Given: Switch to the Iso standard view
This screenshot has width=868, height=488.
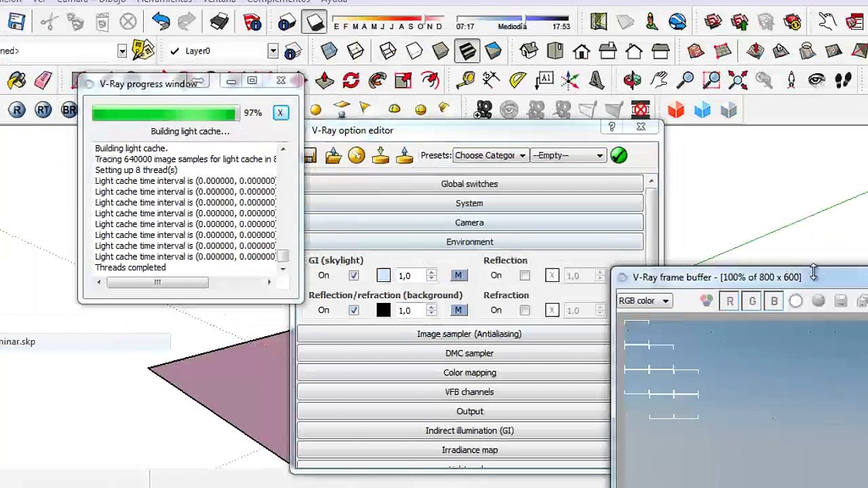Looking at the screenshot, I should (x=529, y=51).
